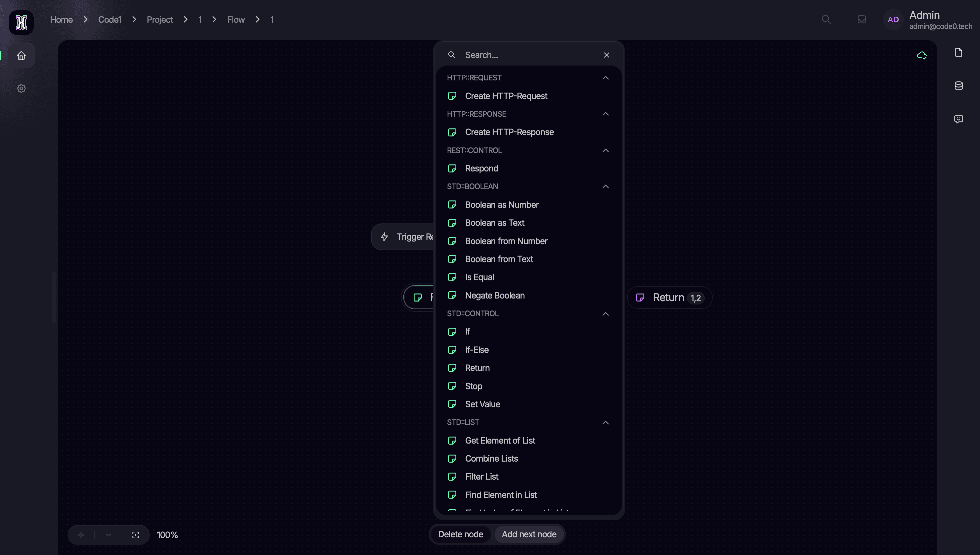Navigate to Code1 in the breadcrumb

click(110, 19)
